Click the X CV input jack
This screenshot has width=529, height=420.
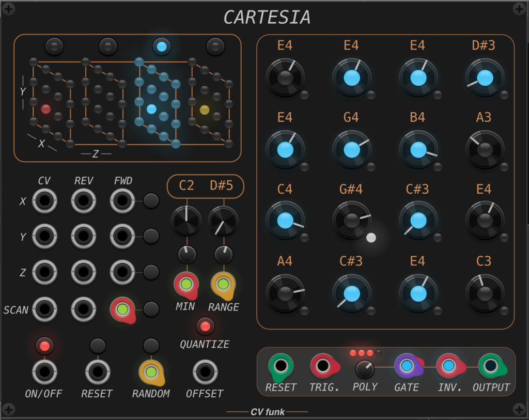pos(44,201)
